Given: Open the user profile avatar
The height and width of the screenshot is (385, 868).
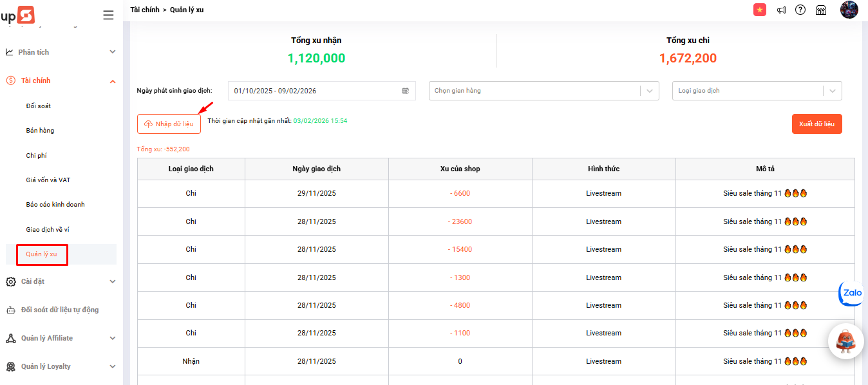Looking at the screenshot, I should (x=849, y=10).
